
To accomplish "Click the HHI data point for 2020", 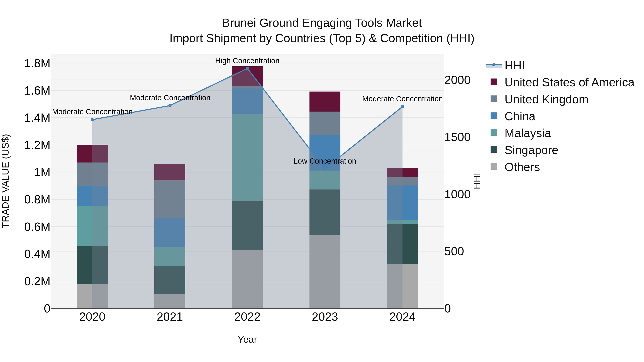I will 92,120.
